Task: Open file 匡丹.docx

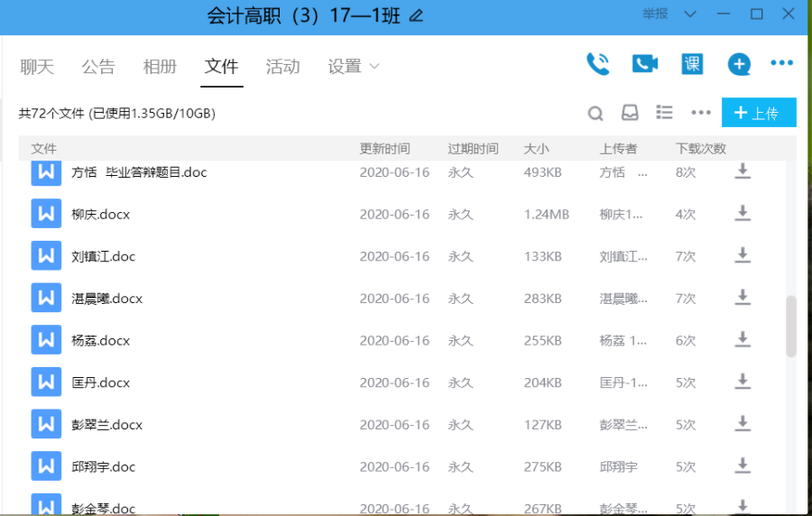Action: coord(100,382)
